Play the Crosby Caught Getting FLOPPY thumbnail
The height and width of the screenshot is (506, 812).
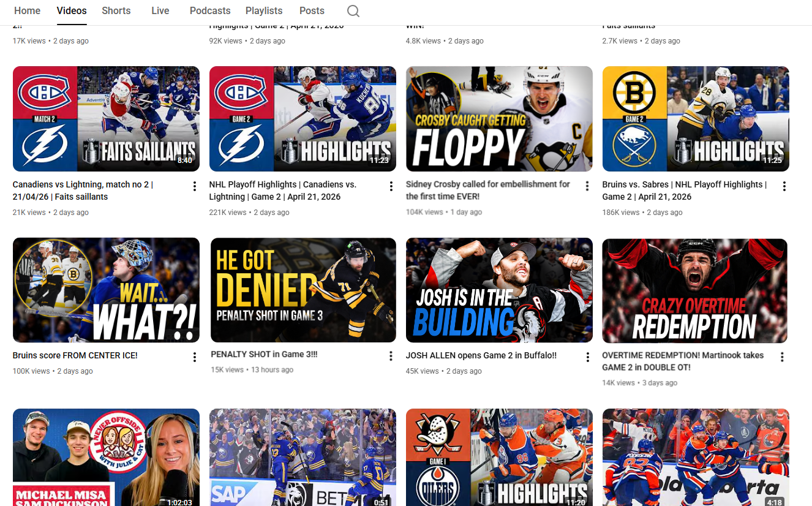499,119
